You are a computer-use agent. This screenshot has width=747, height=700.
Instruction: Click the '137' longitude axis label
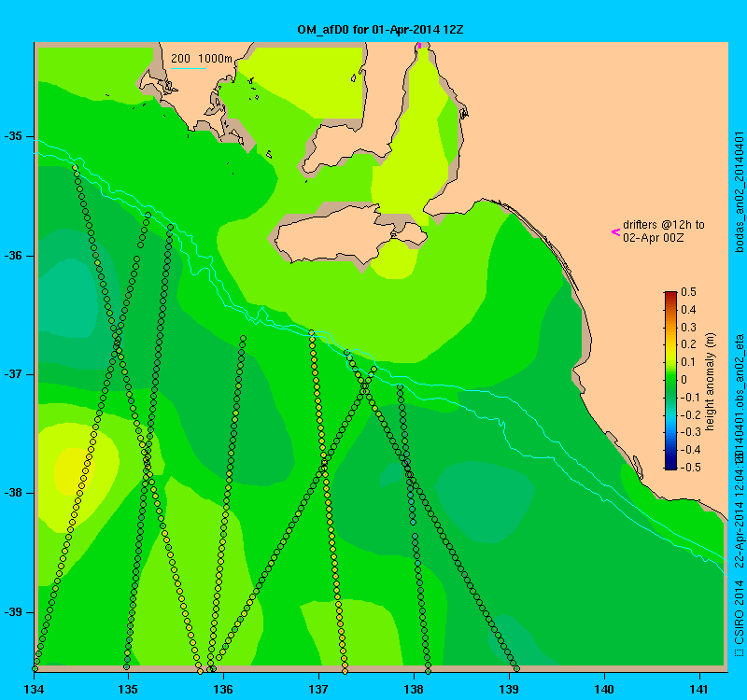coord(318,690)
